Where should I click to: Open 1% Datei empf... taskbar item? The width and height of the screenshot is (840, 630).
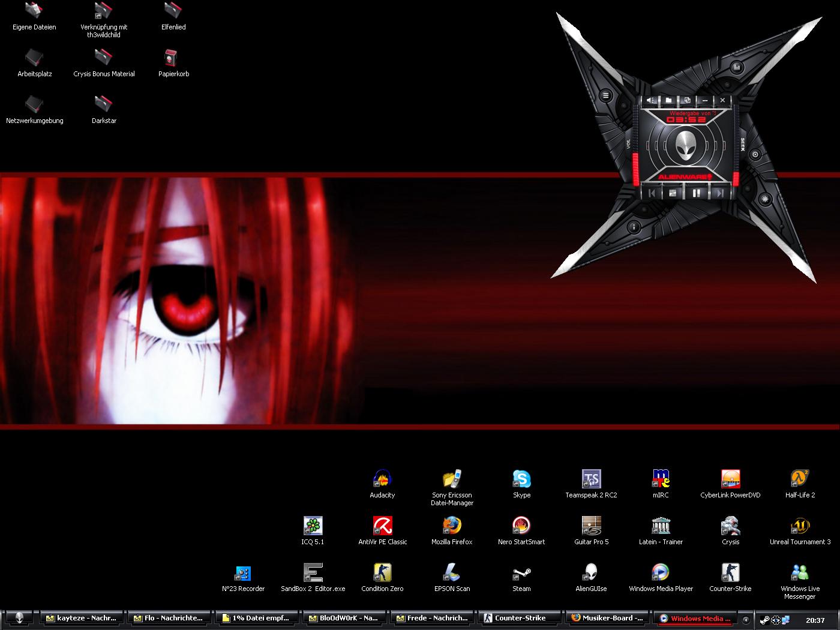(257, 618)
